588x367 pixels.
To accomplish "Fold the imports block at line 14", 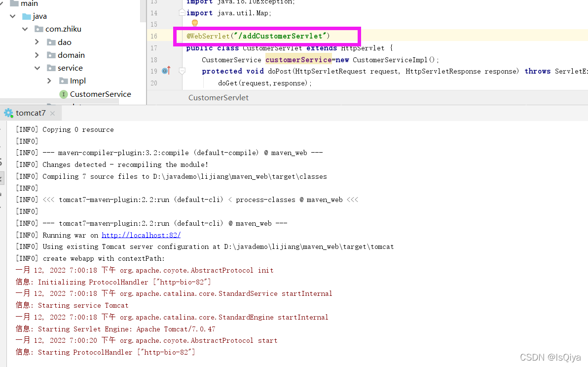I will [x=182, y=13].
